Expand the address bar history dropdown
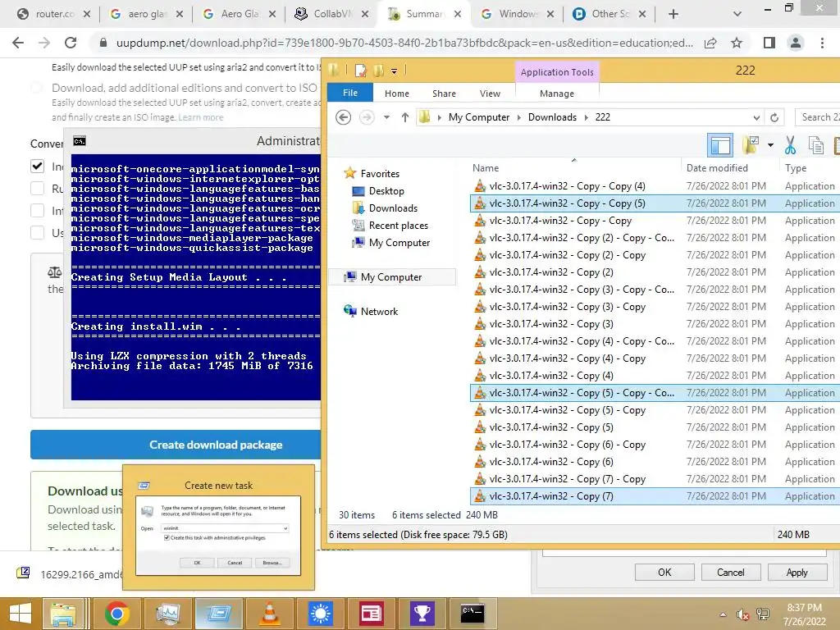Screen dimensions: 840x630 (x=756, y=117)
